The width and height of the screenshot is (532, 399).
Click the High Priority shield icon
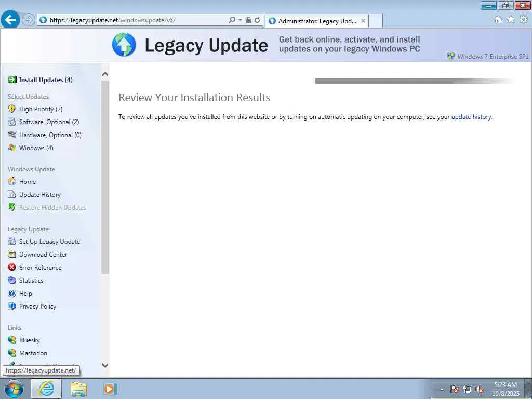(12, 109)
